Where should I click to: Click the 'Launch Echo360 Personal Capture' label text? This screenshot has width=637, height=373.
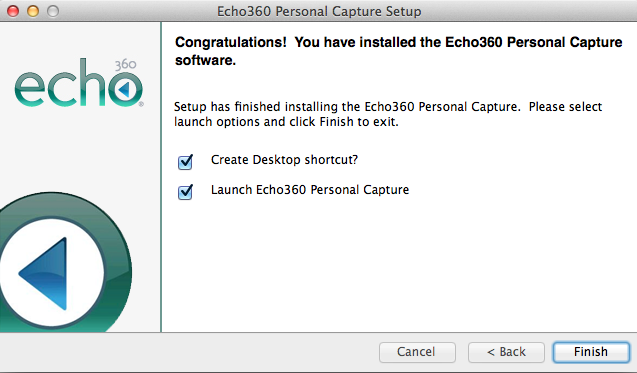(310, 190)
